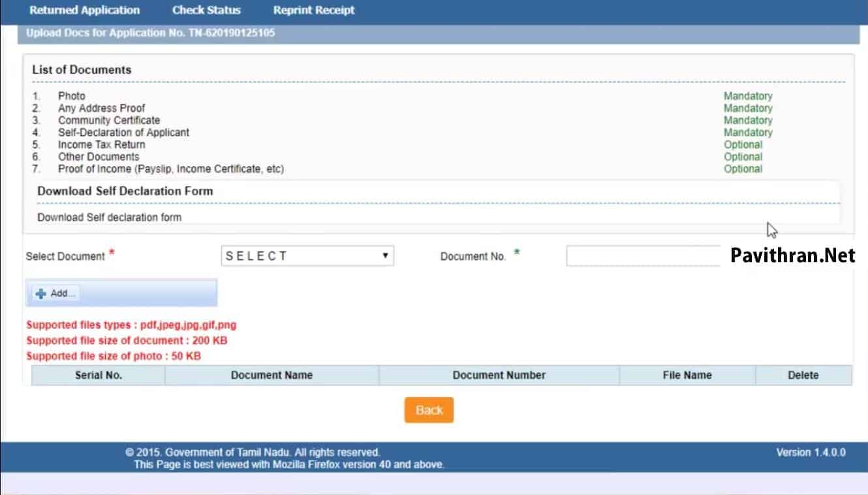868x495 pixels.
Task: Click the Document Name column header
Action: 271,375
